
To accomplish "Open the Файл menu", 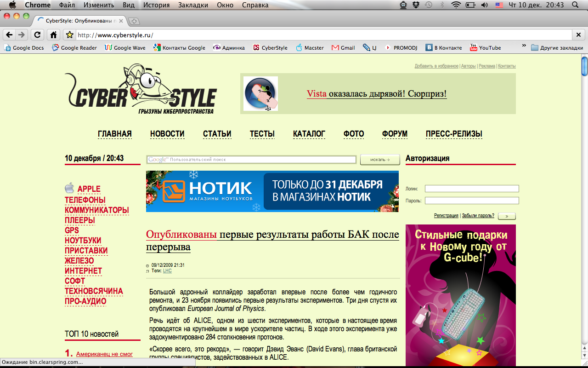I will (x=67, y=5).
